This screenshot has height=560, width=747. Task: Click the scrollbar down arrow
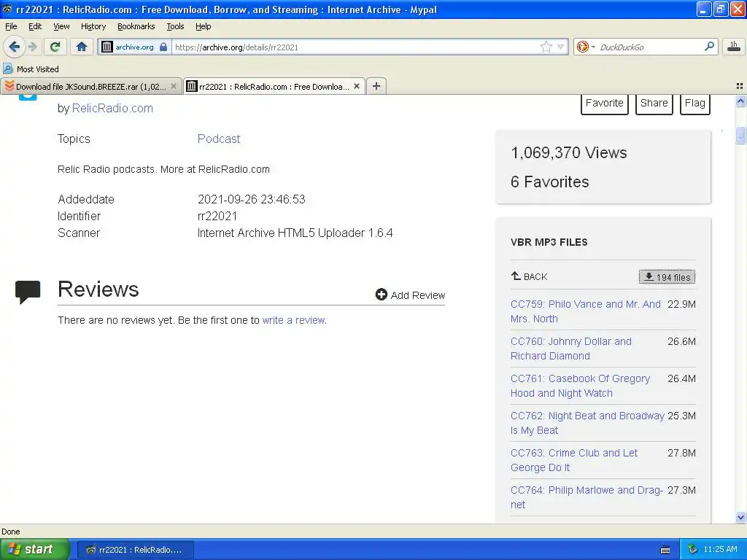740,517
